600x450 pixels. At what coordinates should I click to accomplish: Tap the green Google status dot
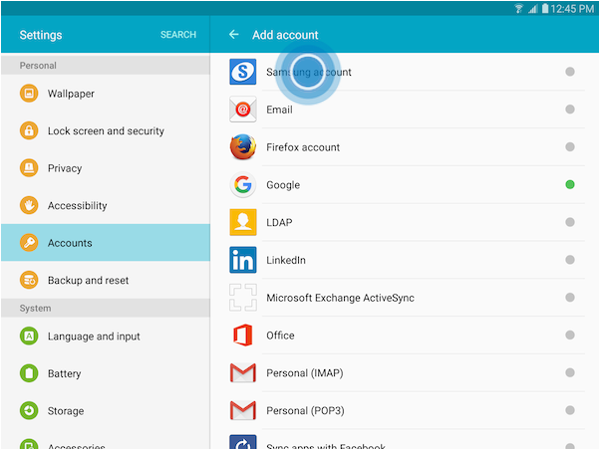[570, 184]
